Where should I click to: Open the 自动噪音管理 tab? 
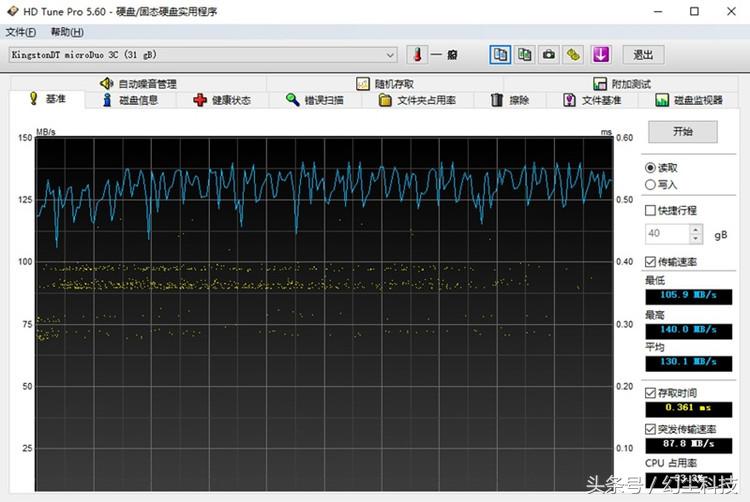pyautogui.click(x=139, y=84)
